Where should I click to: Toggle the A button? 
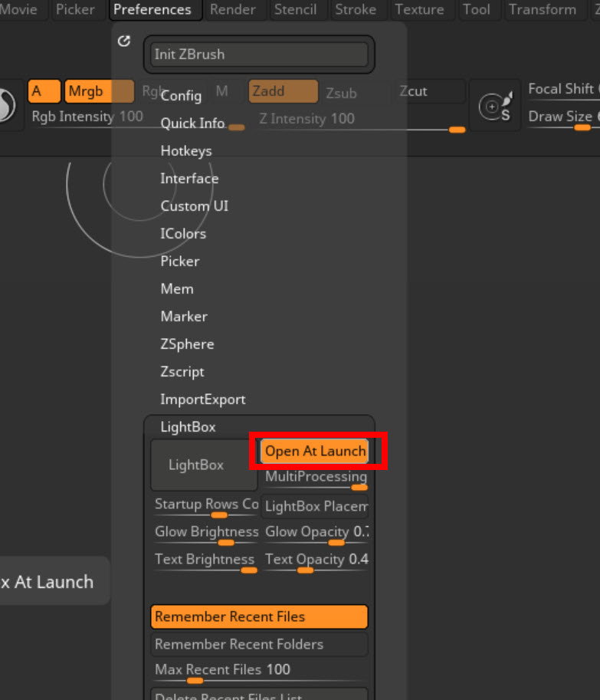point(44,91)
